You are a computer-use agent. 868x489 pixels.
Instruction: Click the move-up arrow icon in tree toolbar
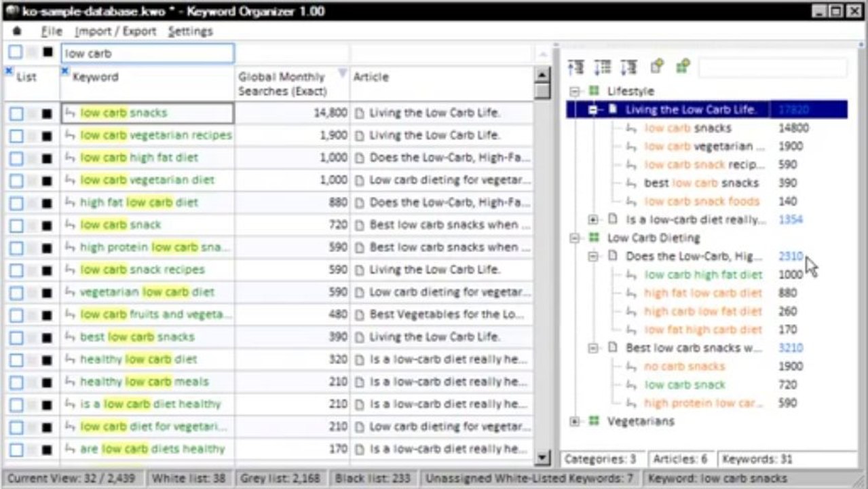click(575, 67)
